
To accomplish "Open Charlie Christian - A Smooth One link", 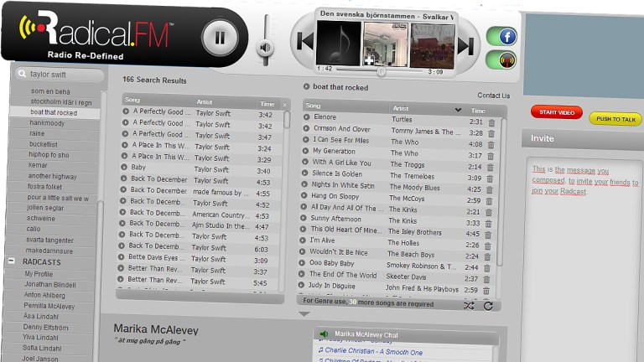I will pos(373,351).
